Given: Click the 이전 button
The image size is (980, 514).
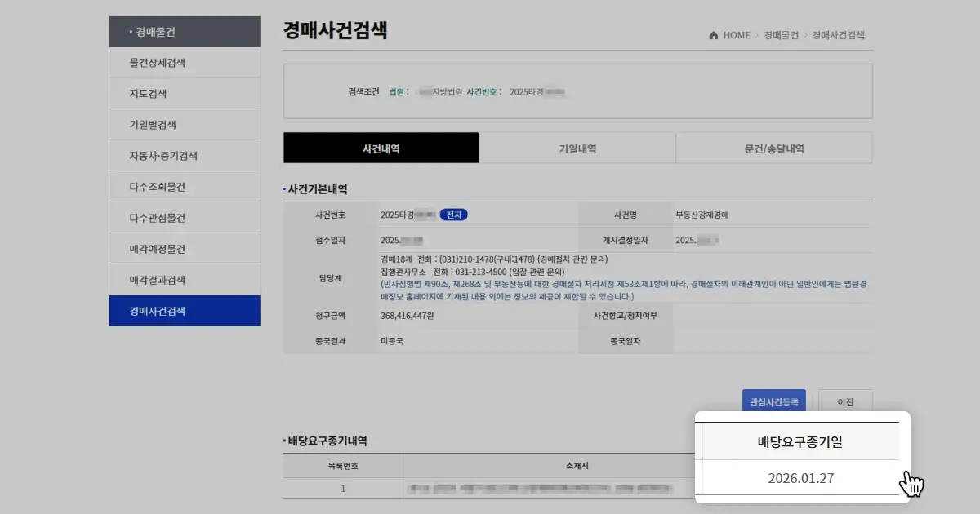Looking at the screenshot, I should click(x=846, y=401).
